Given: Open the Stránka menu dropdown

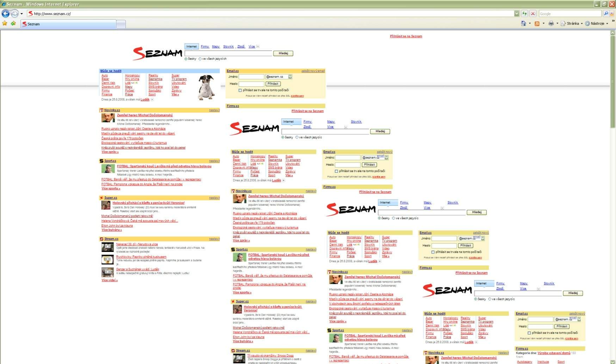Looking at the screenshot, I should 572,24.
